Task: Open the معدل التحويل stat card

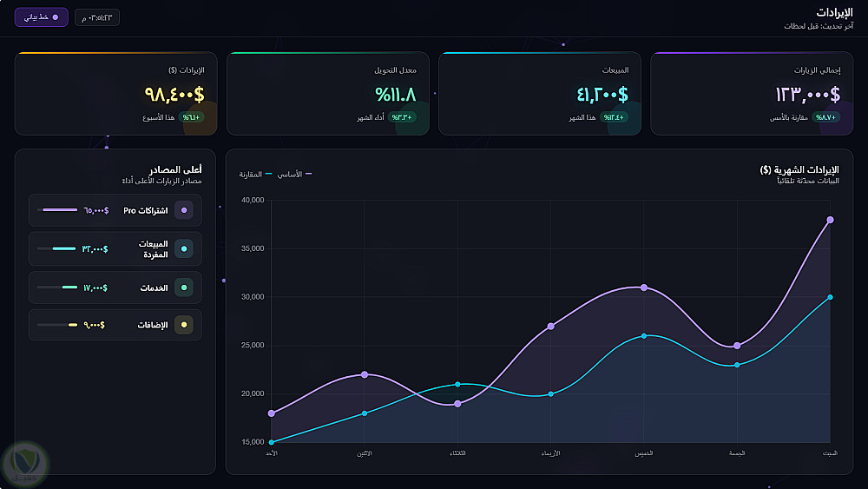Action: [x=328, y=94]
